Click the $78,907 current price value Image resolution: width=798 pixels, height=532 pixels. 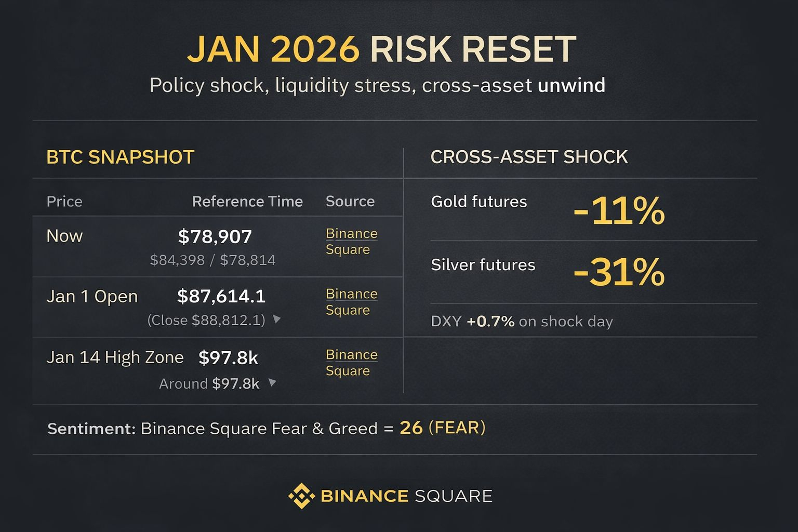point(215,237)
